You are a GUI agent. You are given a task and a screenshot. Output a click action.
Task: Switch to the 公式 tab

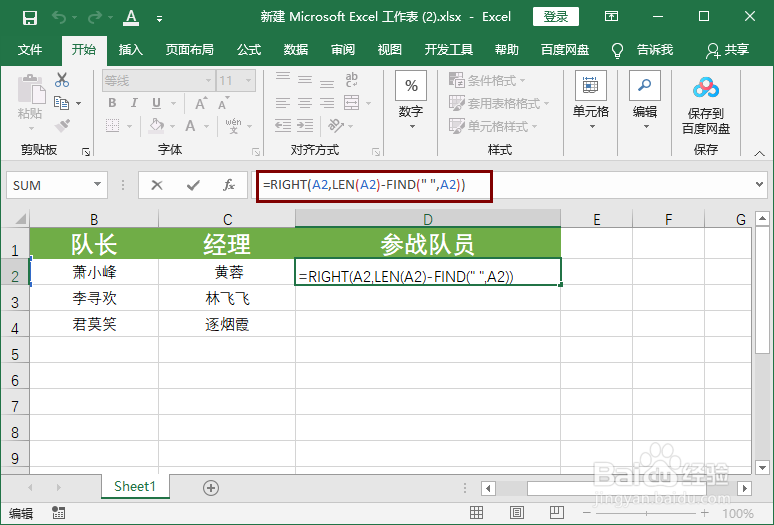[249, 50]
